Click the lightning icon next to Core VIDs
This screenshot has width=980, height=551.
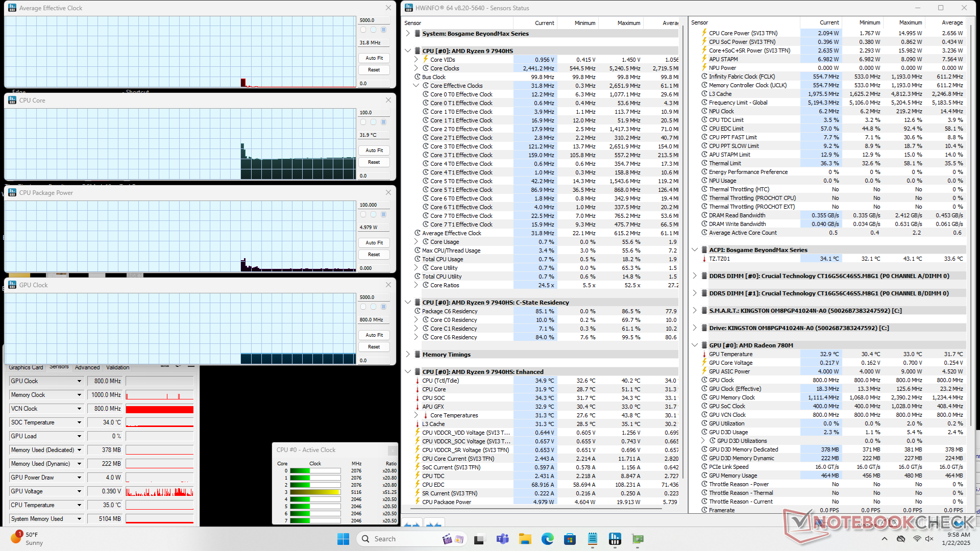click(425, 59)
